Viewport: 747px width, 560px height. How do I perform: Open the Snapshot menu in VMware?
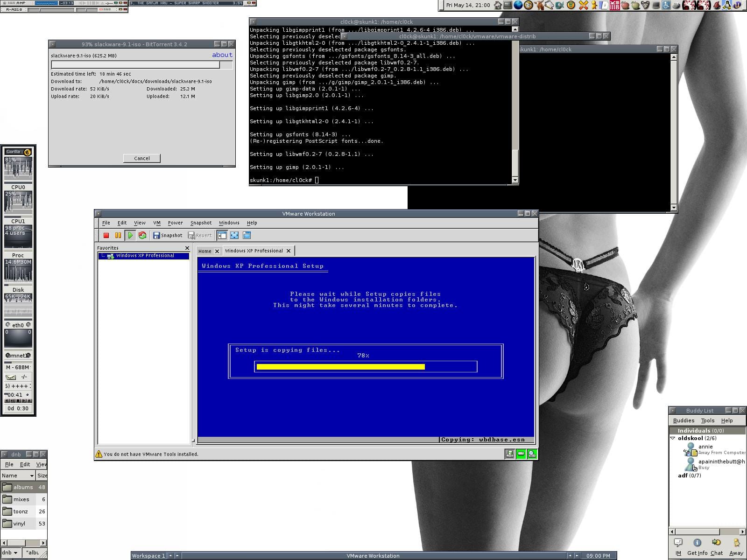pos(201,223)
